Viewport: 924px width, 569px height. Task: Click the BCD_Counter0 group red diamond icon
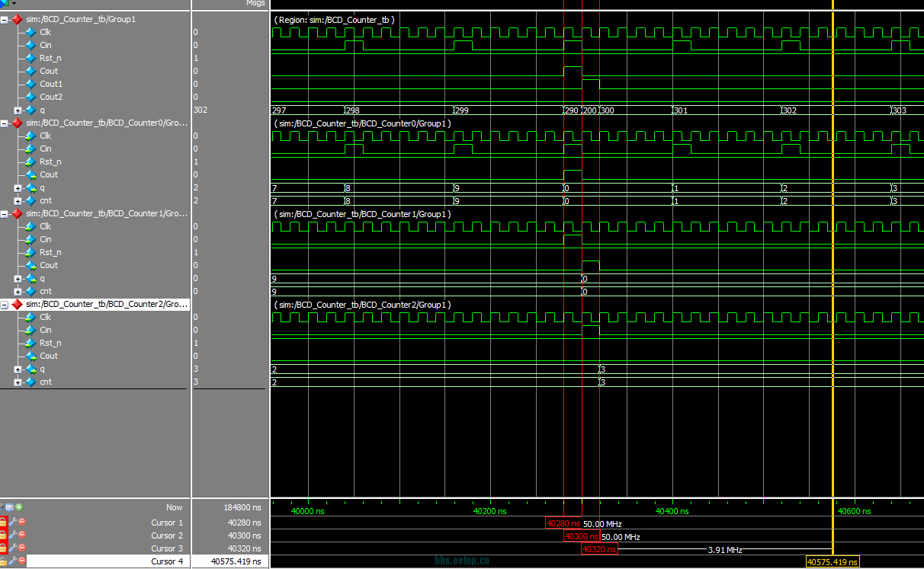point(17,123)
